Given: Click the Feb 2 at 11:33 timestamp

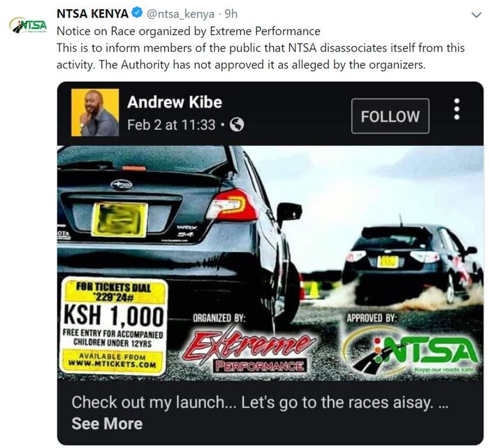Looking at the screenshot, I should point(171,125).
